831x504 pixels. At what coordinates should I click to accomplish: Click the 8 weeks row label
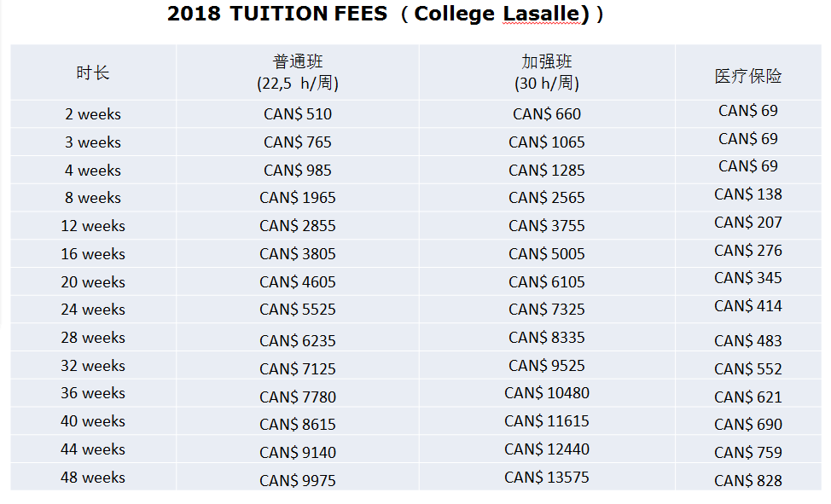coord(93,198)
